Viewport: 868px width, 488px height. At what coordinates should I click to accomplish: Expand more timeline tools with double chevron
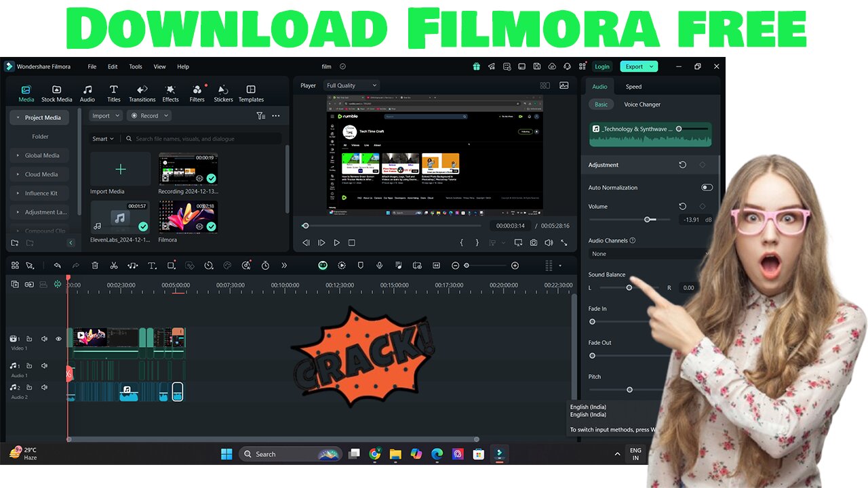pyautogui.click(x=284, y=266)
